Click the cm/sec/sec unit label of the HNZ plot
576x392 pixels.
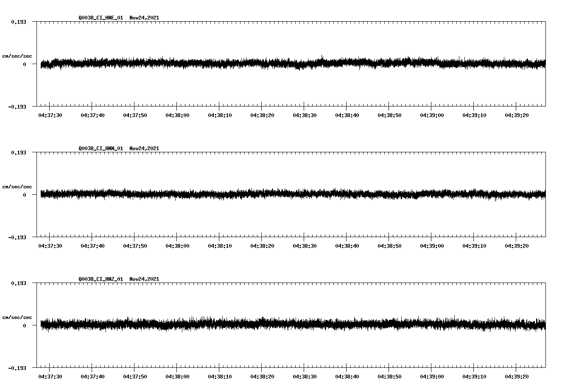pyautogui.click(x=17, y=317)
